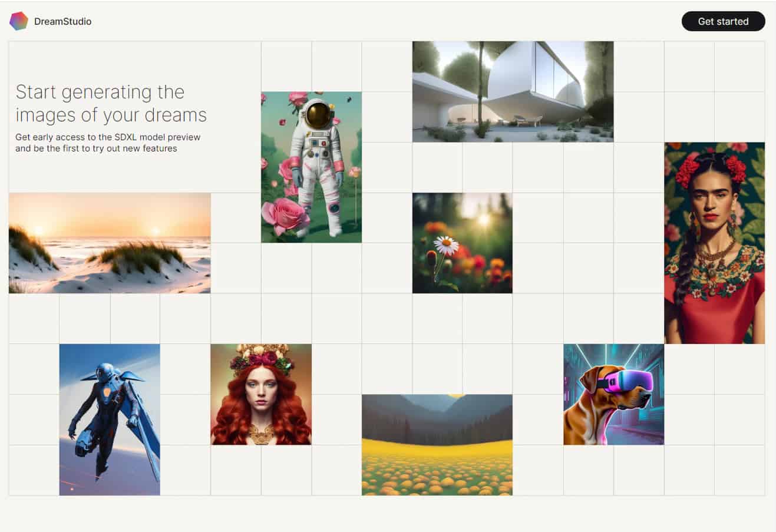Select the beach sunset dunes image
776x532 pixels.
[x=110, y=243]
